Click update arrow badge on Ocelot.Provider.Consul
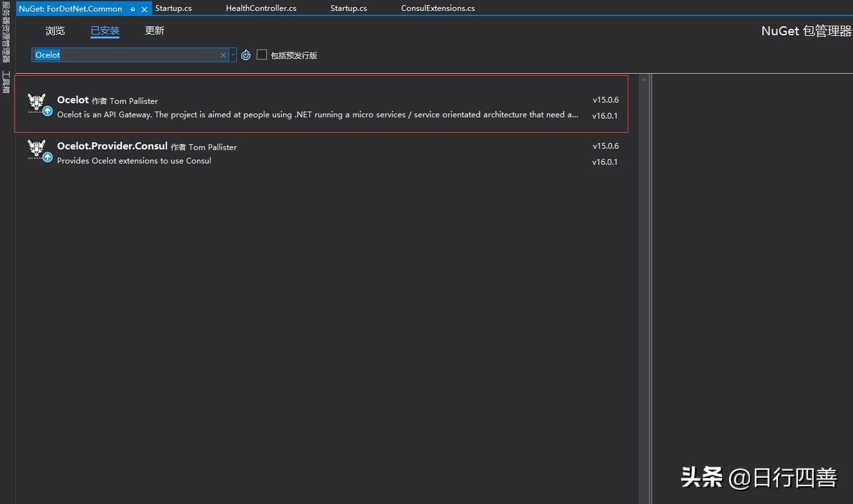Viewport: 853px width, 504px height. 47,157
